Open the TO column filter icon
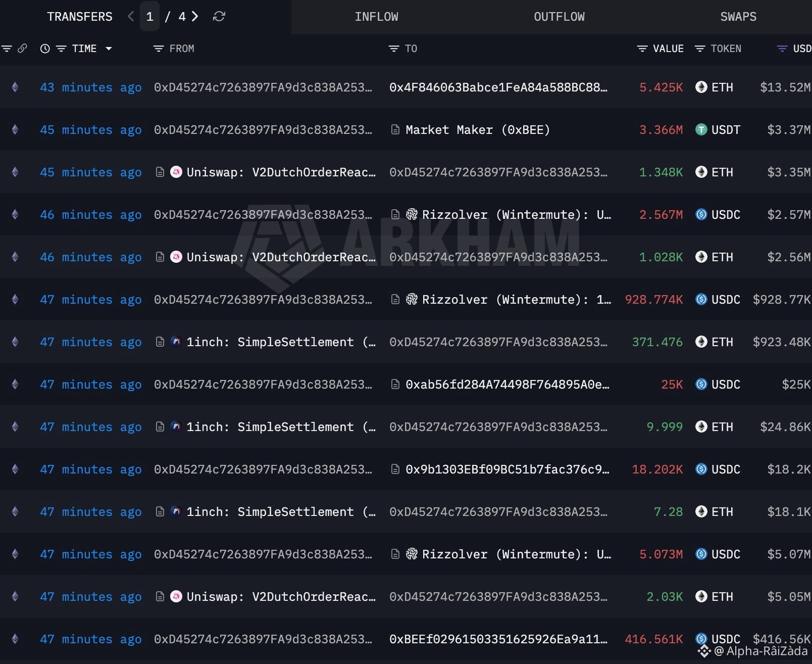The height and width of the screenshot is (664, 812). point(394,49)
